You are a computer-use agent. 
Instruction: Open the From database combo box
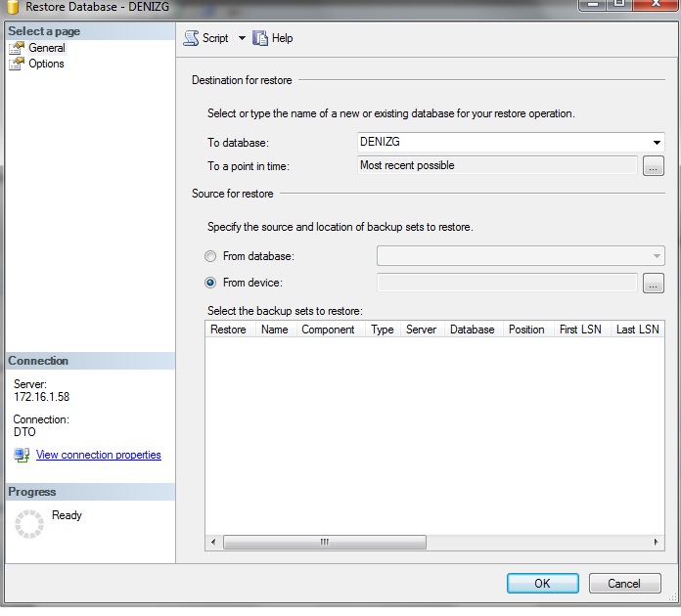coord(521,256)
